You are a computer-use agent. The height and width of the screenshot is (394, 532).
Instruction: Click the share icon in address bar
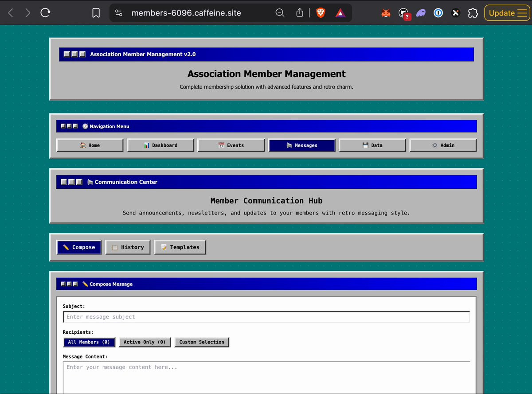300,13
